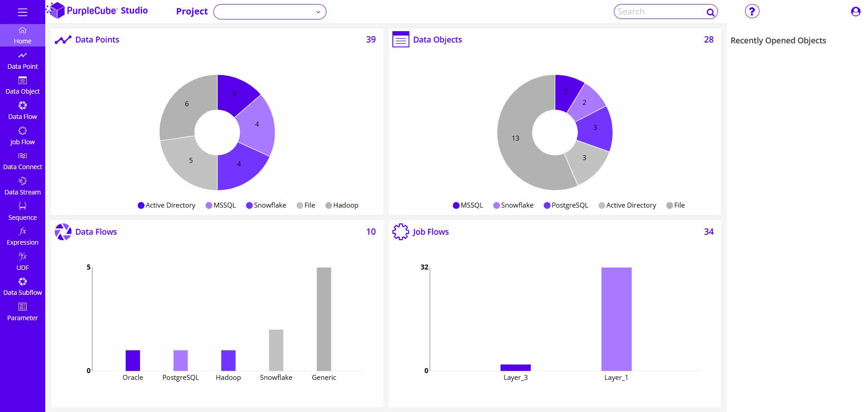Expand the Project dropdown

coord(269,12)
